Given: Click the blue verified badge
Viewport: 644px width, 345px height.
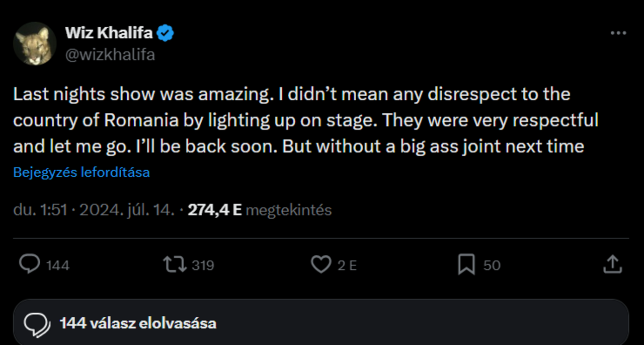Looking at the screenshot, I should [x=166, y=34].
